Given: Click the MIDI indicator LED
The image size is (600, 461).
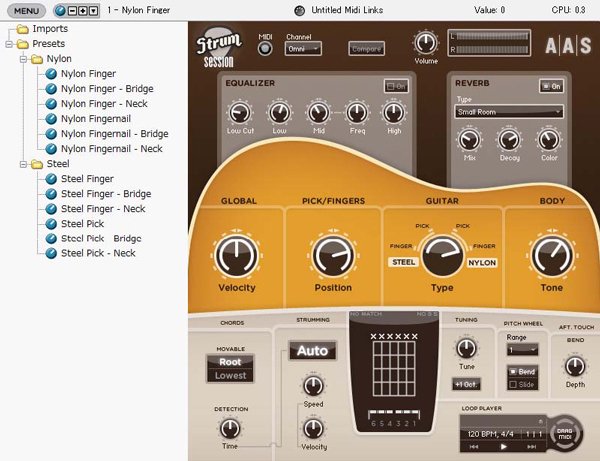Looking at the screenshot, I should coord(265,49).
